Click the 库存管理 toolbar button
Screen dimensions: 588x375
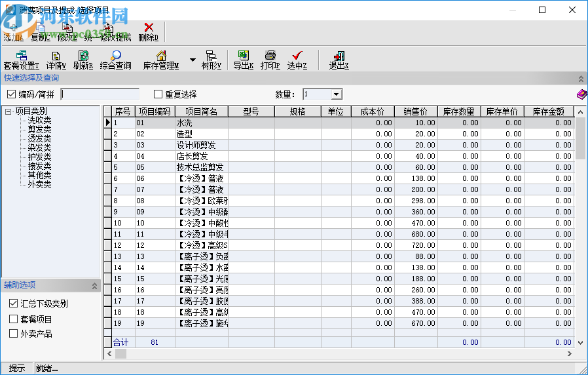coord(161,60)
